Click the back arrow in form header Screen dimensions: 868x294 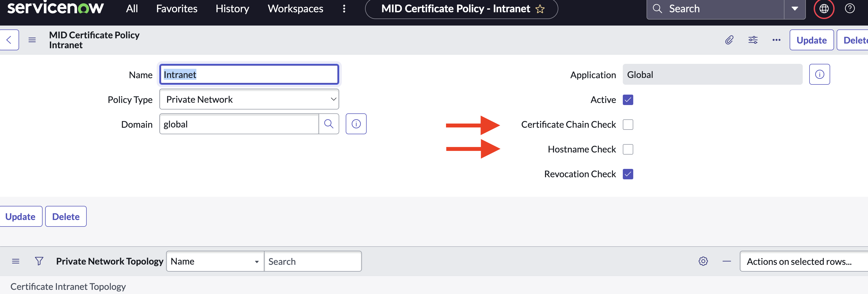9,40
